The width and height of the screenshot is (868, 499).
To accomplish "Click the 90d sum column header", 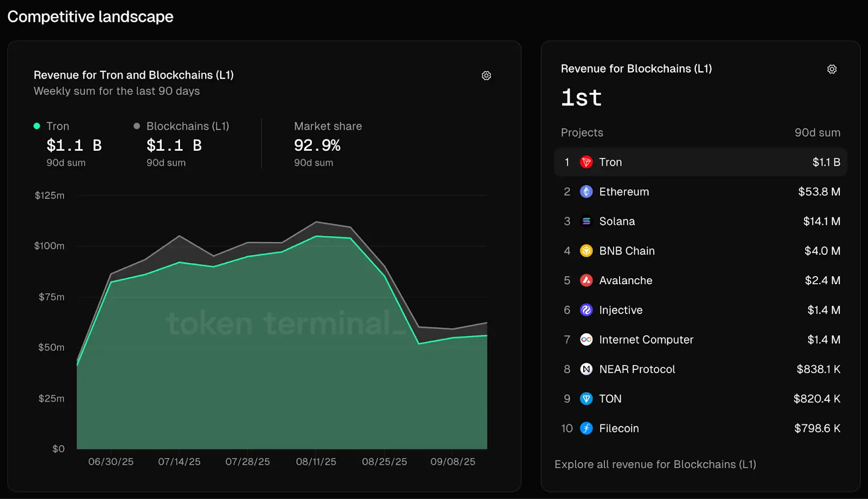I will coord(817,133).
